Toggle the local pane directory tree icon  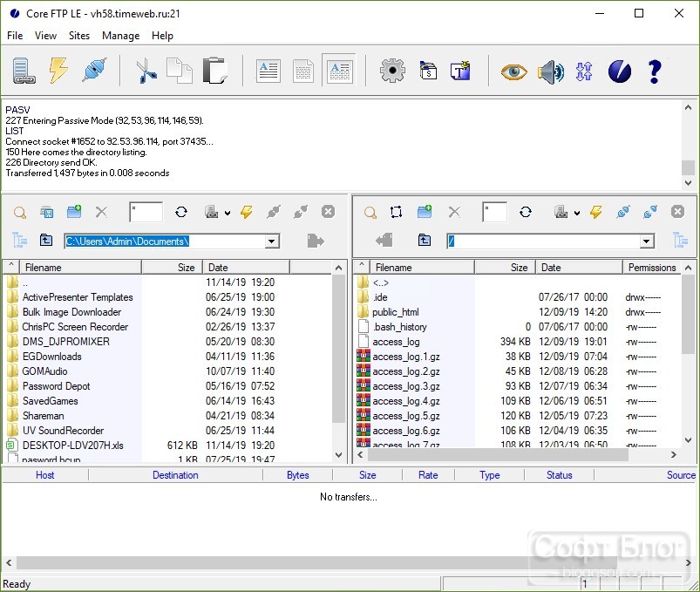pyautogui.click(x=19, y=241)
